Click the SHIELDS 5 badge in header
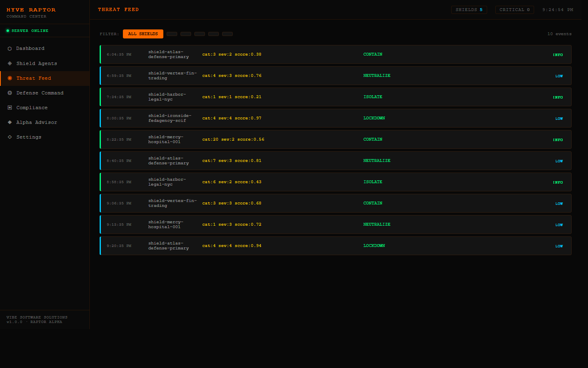This screenshot has height=368, width=588. [469, 10]
